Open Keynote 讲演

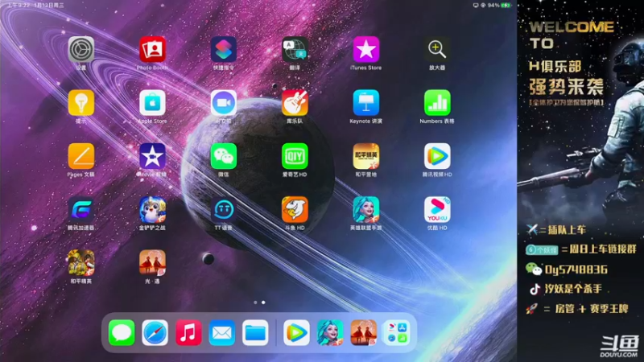366,103
